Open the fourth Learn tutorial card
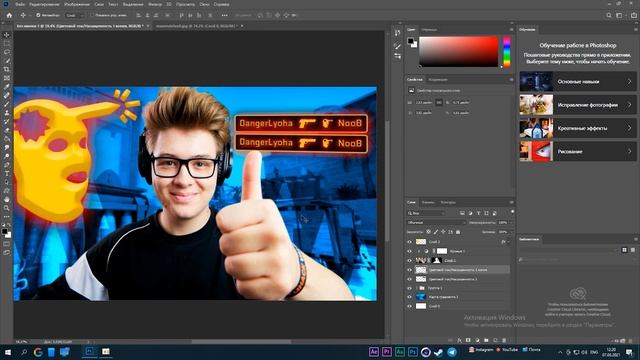The width and height of the screenshot is (640, 360). click(x=578, y=151)
